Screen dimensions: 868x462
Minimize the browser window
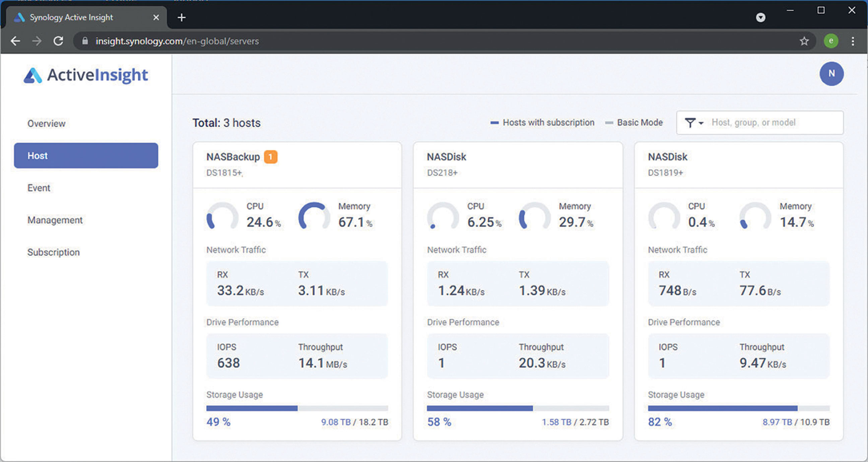point(790,10)
